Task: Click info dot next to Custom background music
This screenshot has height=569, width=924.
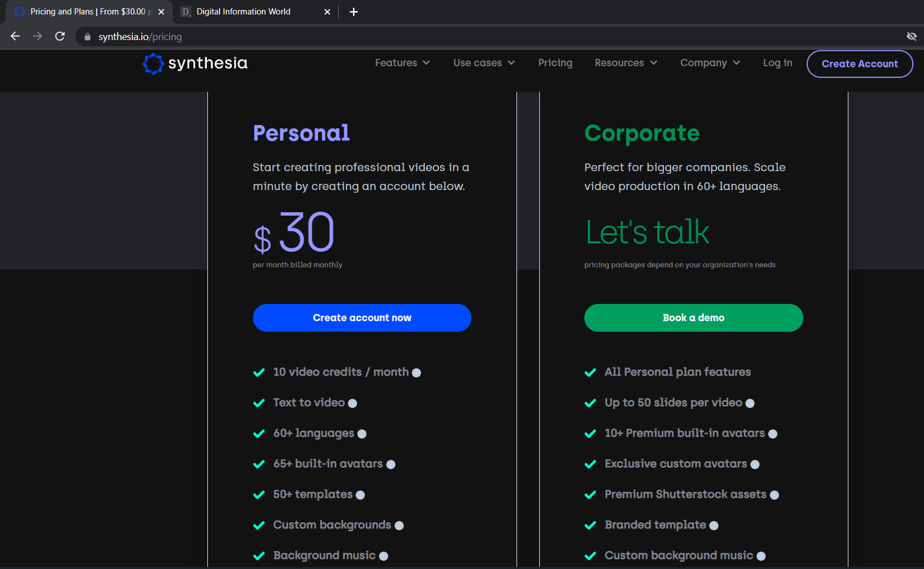Action: point(761,556)
